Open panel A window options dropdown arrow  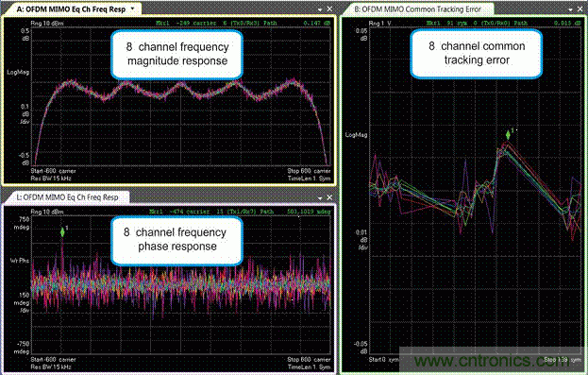[x=320, y=9]
